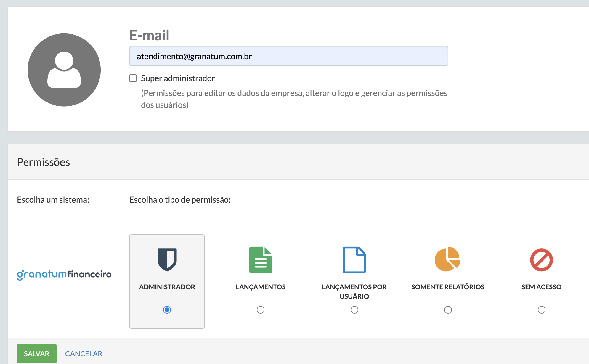Select the Administrador radio button
This screenshot has height=364, width=589.
(x=167, y=310)
